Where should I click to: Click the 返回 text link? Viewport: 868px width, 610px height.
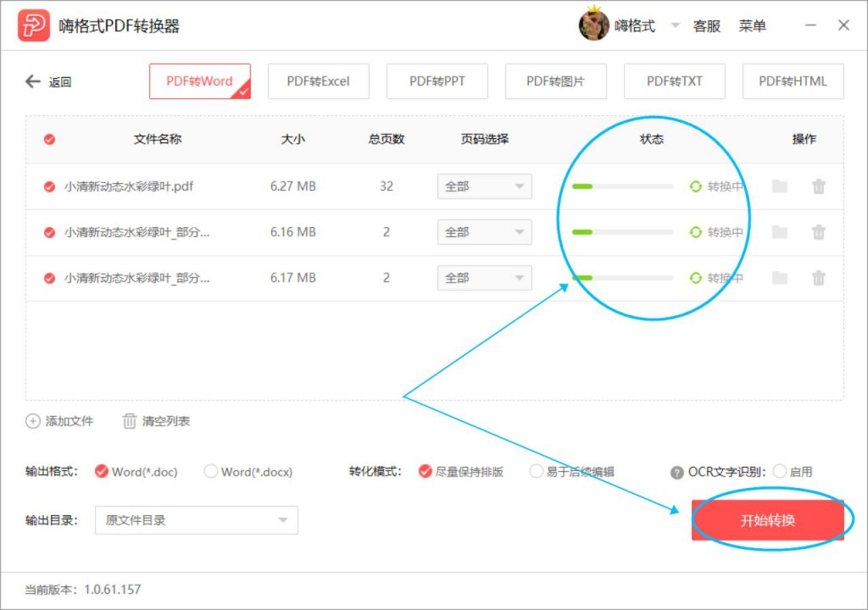pyautogui.click(x=60, y=82)
